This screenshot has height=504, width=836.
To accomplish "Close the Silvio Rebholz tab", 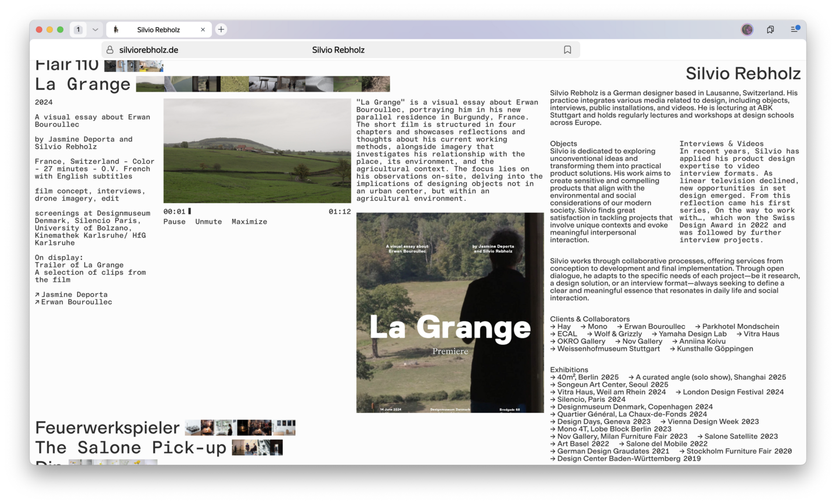I will pos(203,30).
